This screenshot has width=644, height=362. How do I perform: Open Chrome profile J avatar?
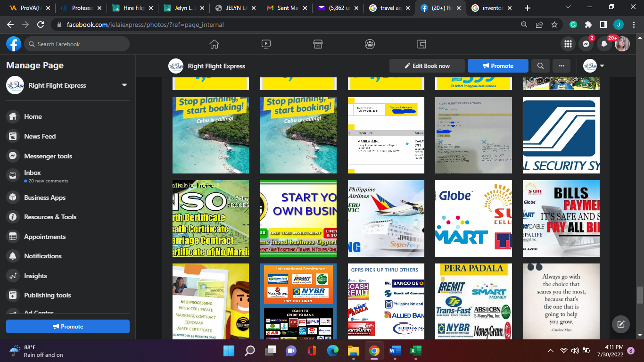click(x=618, y=25)
